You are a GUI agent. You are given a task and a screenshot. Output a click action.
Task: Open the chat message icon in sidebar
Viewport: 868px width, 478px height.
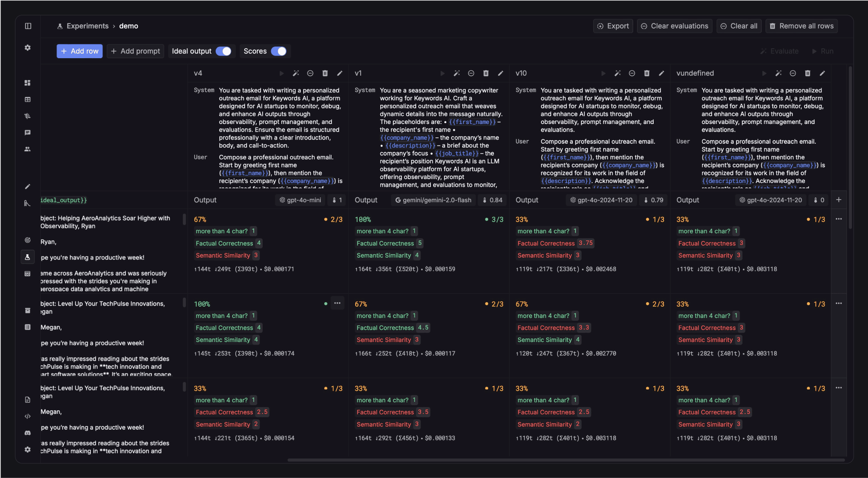[x=28, y=132]
